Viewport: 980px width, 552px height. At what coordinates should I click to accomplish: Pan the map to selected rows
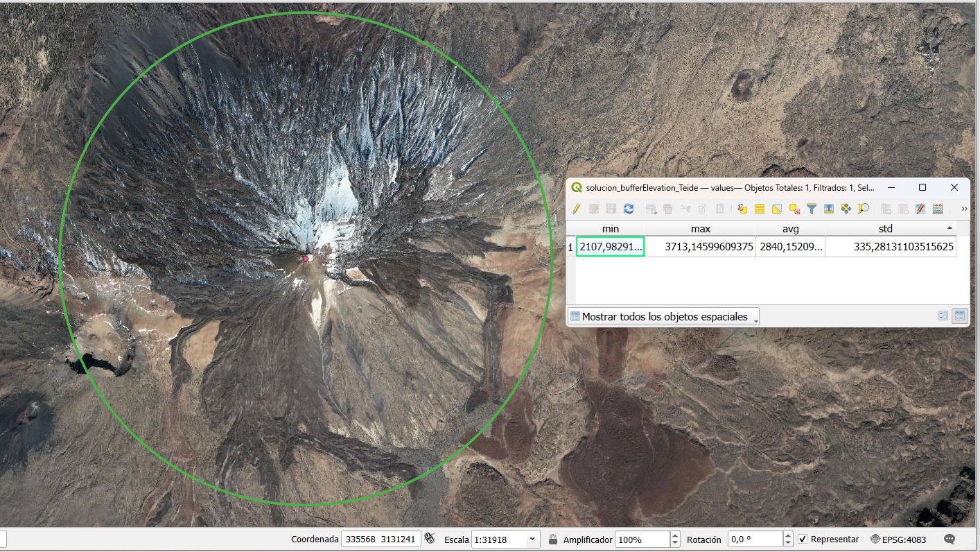(846, 209)
